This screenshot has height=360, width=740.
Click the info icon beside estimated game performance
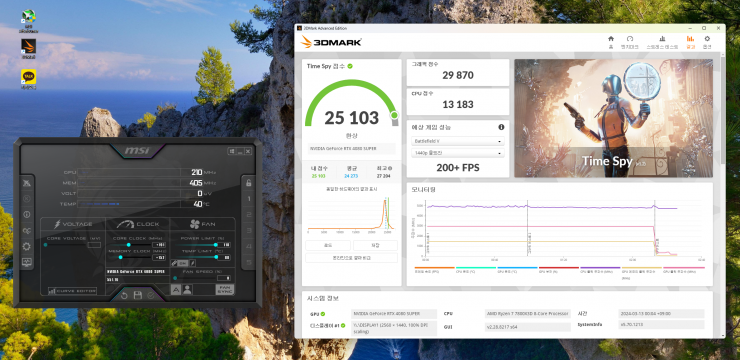(x=501, y=127)
